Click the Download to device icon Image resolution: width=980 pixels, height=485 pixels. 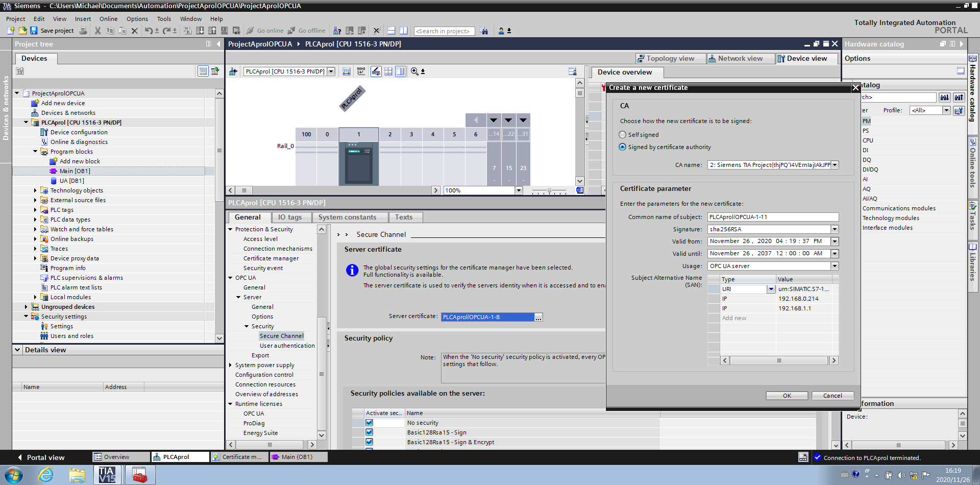(x=200, y=31)
